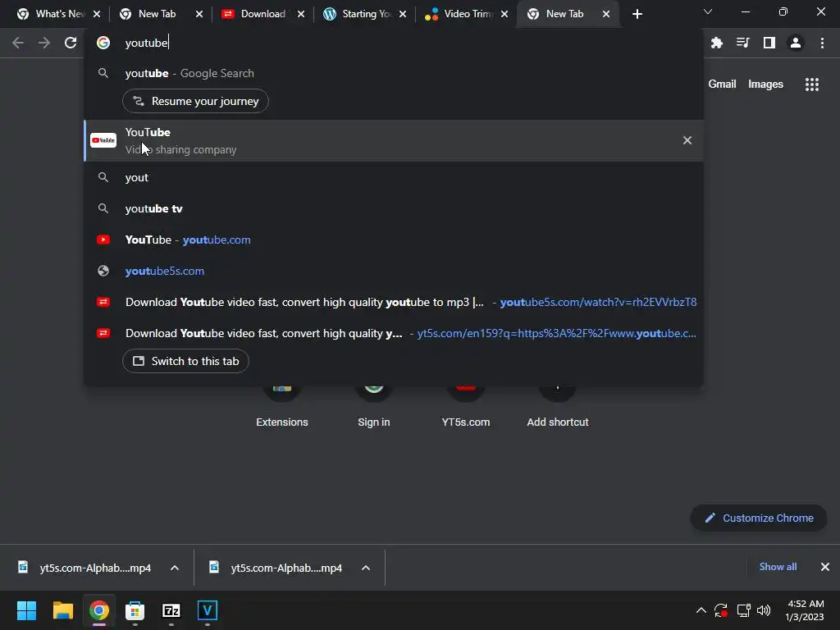Open YouTube - youtube.com suggestion
This screenshot has width=840, height=630.
point(394,240)
